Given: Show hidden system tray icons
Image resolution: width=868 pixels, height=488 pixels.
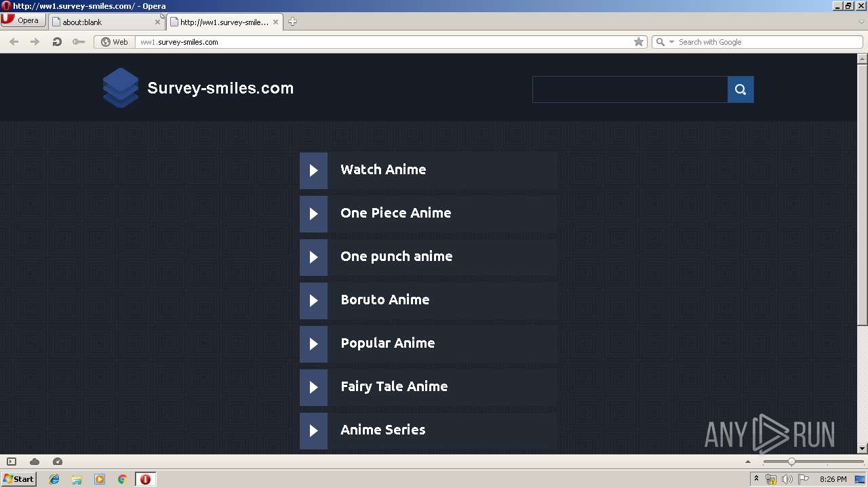Looking at the screenshot, I should tap(756, 479).
